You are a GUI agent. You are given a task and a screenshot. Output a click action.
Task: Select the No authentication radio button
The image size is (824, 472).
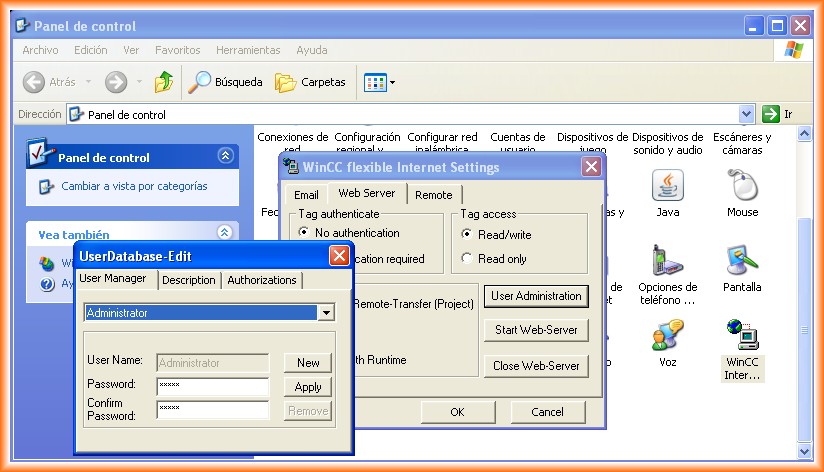(x=304, y=233)
